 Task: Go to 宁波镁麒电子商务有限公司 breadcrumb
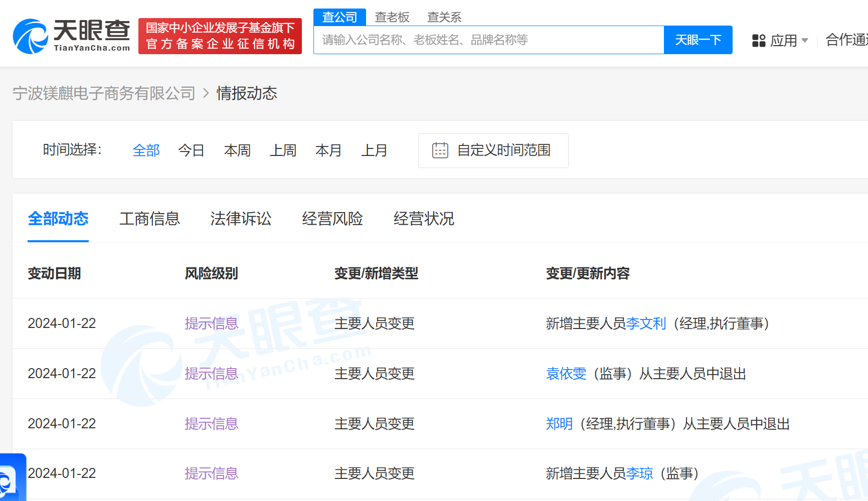click(x=104, y=93)
